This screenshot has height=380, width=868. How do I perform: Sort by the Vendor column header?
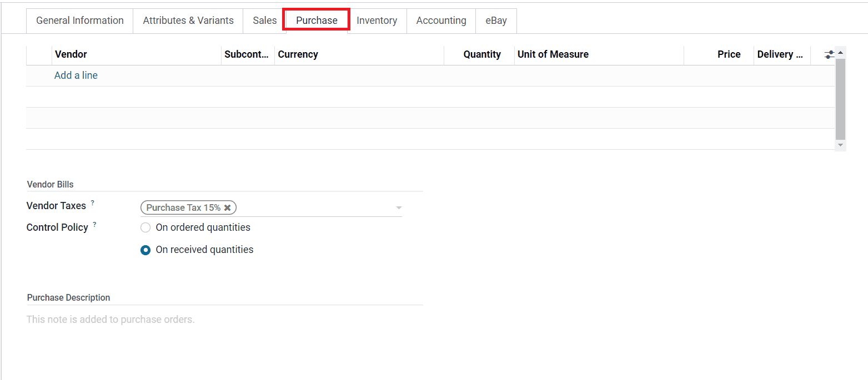(71, 54)
